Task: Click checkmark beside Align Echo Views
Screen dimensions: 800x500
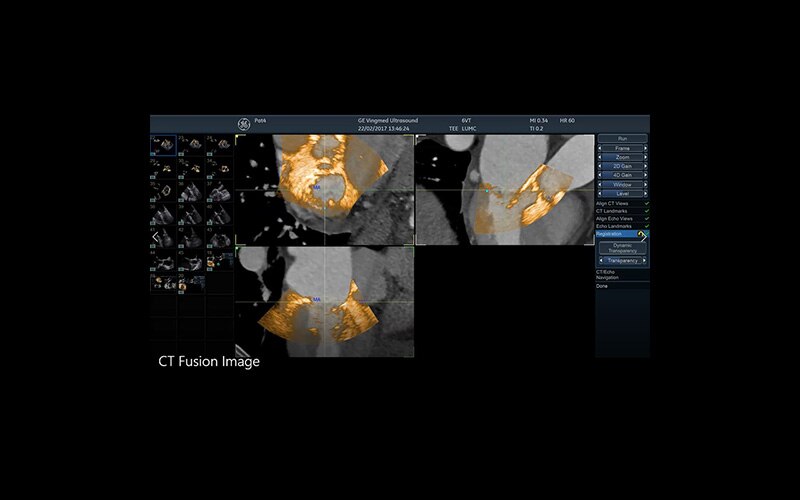Action: pyautogui.click(x=646, y=218)
